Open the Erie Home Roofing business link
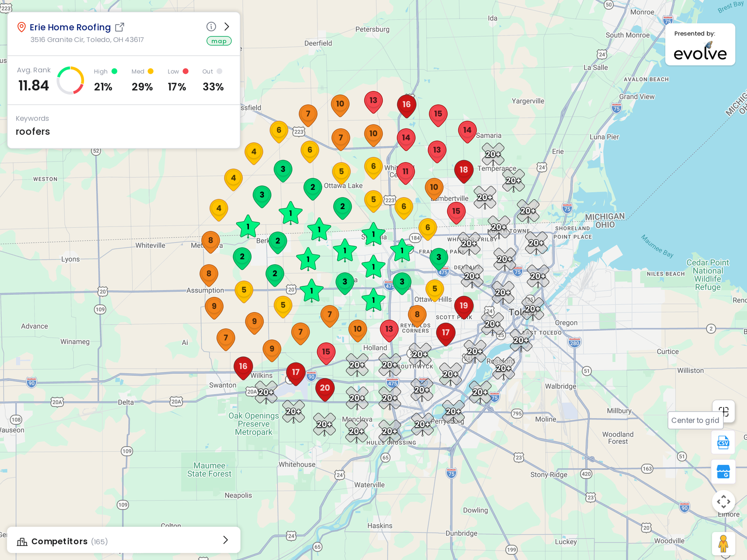Image resolution: width=747 pixels, height=560 pixels. click(70, 27)
